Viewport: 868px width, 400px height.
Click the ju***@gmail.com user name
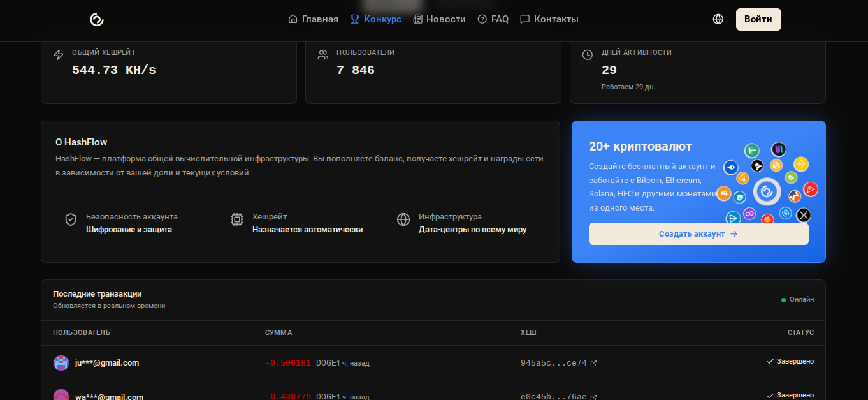pyautogui.click(x=107, y=363)
